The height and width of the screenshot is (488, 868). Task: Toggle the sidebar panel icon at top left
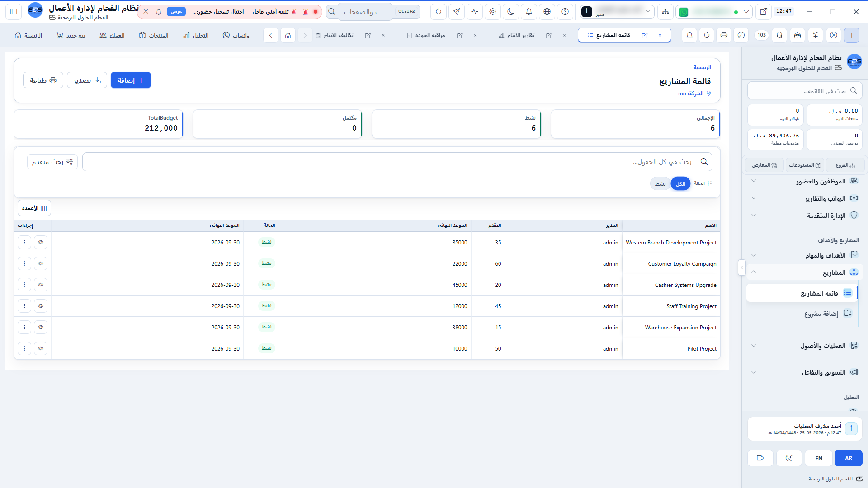14,12
